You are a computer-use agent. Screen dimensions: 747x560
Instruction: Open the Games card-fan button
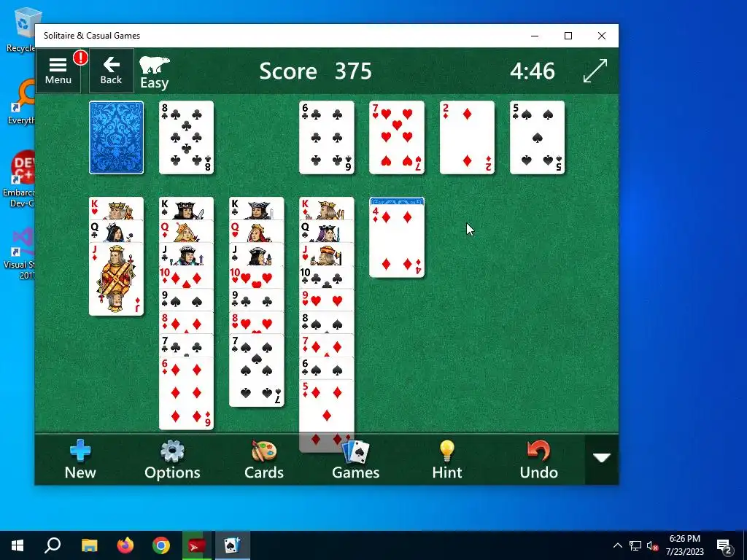coord(356,459)
